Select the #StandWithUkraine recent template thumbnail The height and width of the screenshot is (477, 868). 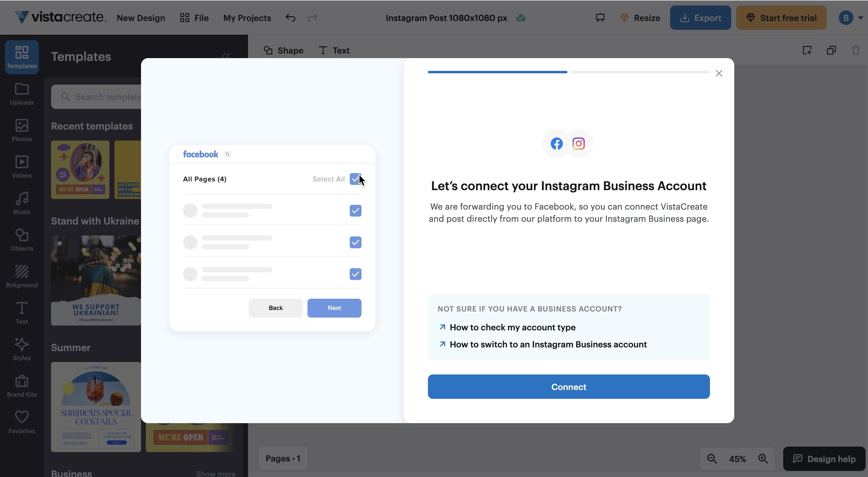click(128, 170)
